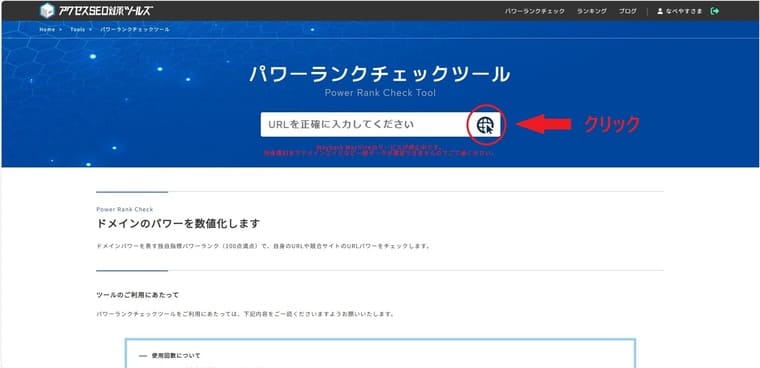Click the user profile icon
This screenshot has width=760, height=368.
[x=660, y=11]
